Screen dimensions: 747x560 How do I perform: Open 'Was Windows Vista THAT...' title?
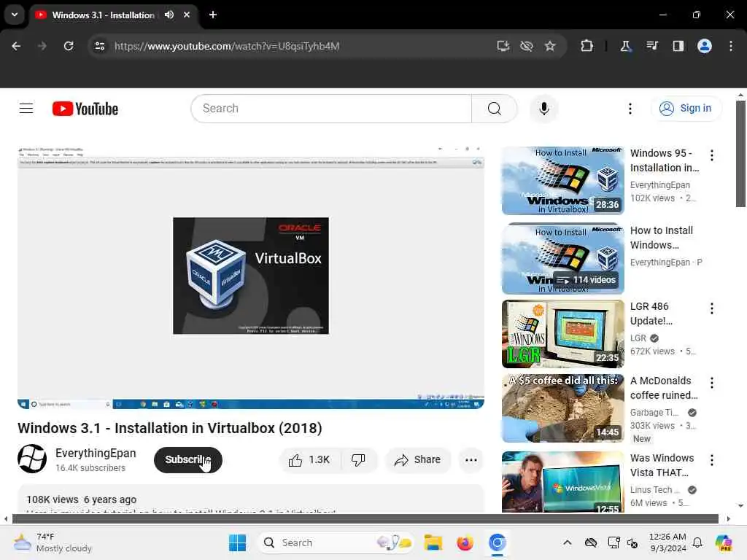point(662,465)
